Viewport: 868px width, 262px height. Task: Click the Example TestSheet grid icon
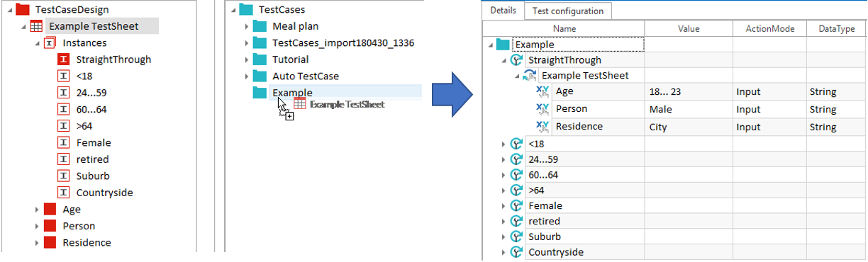(x=36, y=26)
